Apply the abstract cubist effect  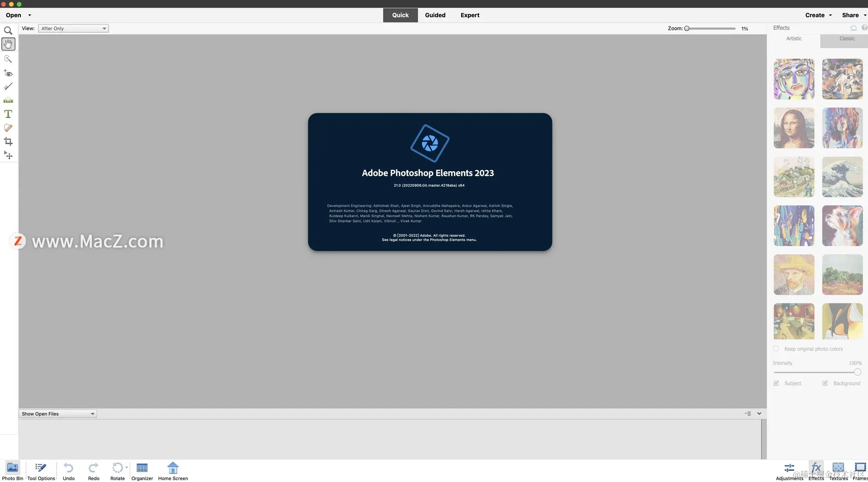click(x=842, y=79)
